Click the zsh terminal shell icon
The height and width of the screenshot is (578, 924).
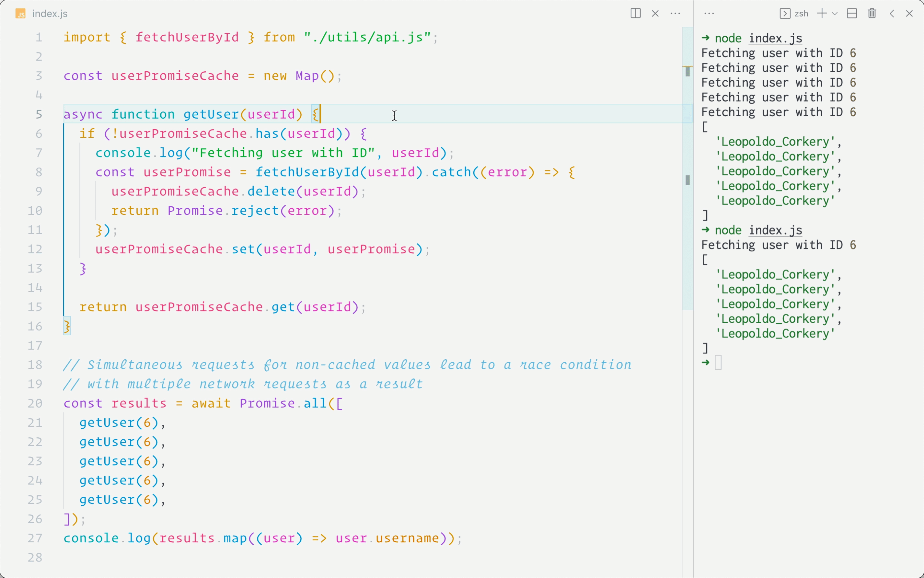click(x=785, y=14)
